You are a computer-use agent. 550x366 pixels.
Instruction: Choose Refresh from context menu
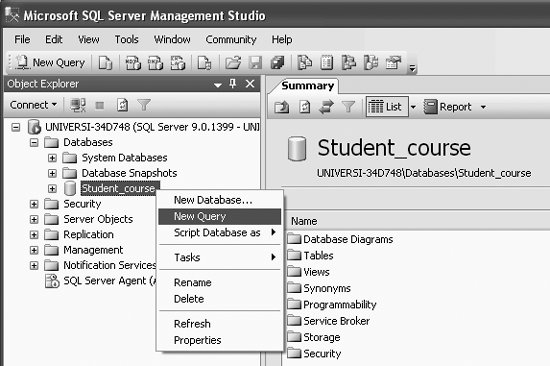(220, 324)
